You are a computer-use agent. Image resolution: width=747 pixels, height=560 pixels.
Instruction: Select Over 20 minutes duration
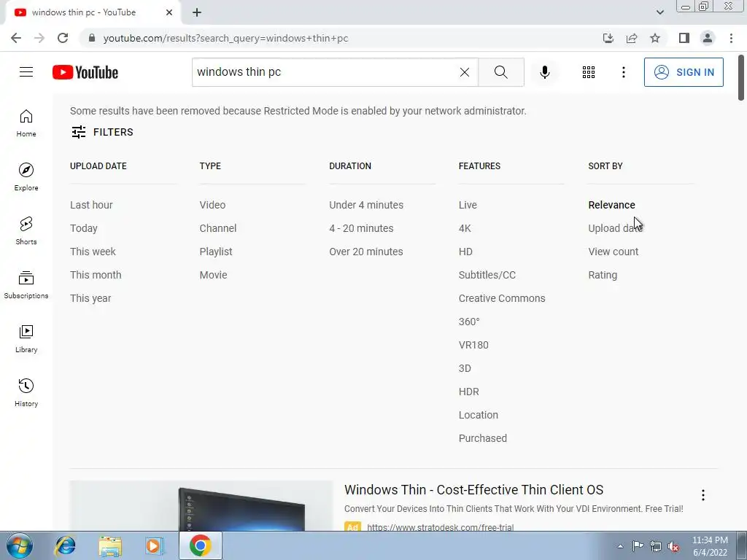pos(366,252)
